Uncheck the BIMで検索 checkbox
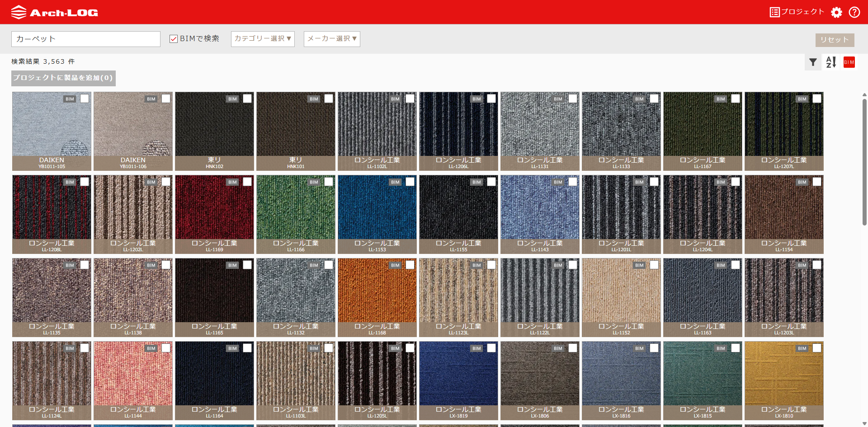The image size is (868, 427). click(x=174, y=39)
